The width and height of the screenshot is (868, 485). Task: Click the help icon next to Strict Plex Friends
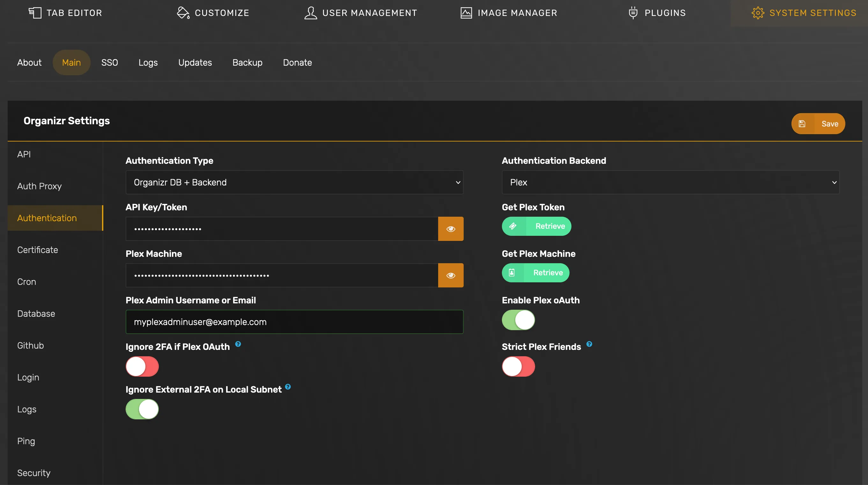coord(589,344)
